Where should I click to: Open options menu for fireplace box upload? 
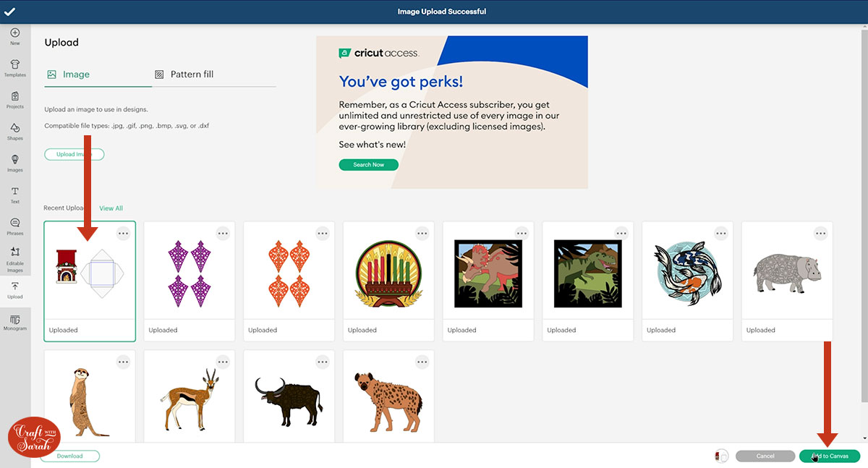coord(123,233)
